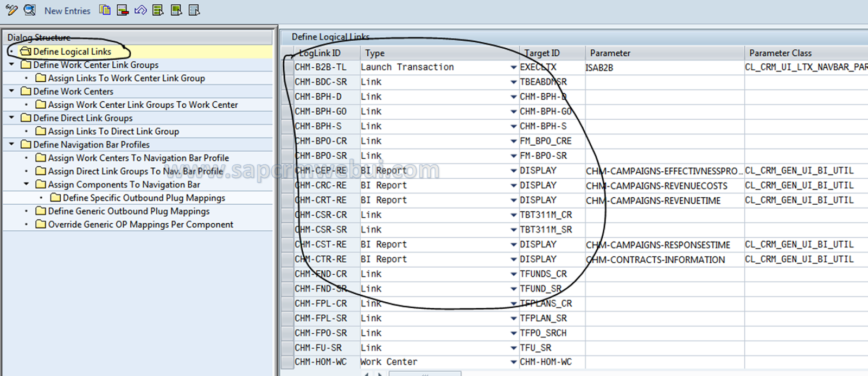Screen dimensions: 868x376
Task: Collapse Define Work Centers tree node
Action: [x=11, y=91]
